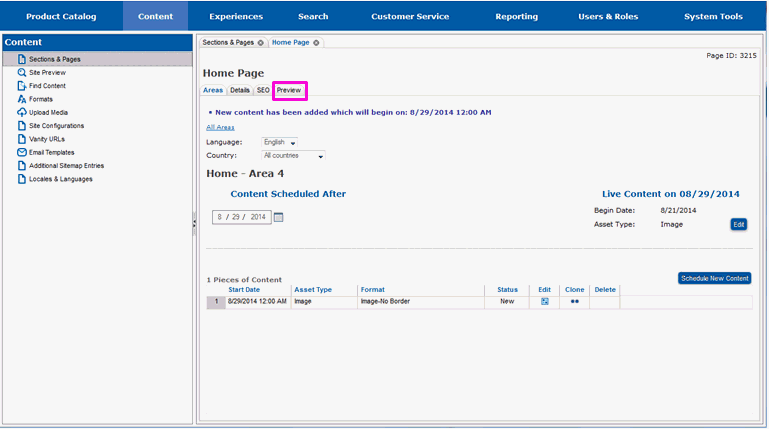
Task: Sort by the Asset Type column header
Action: 313,290
